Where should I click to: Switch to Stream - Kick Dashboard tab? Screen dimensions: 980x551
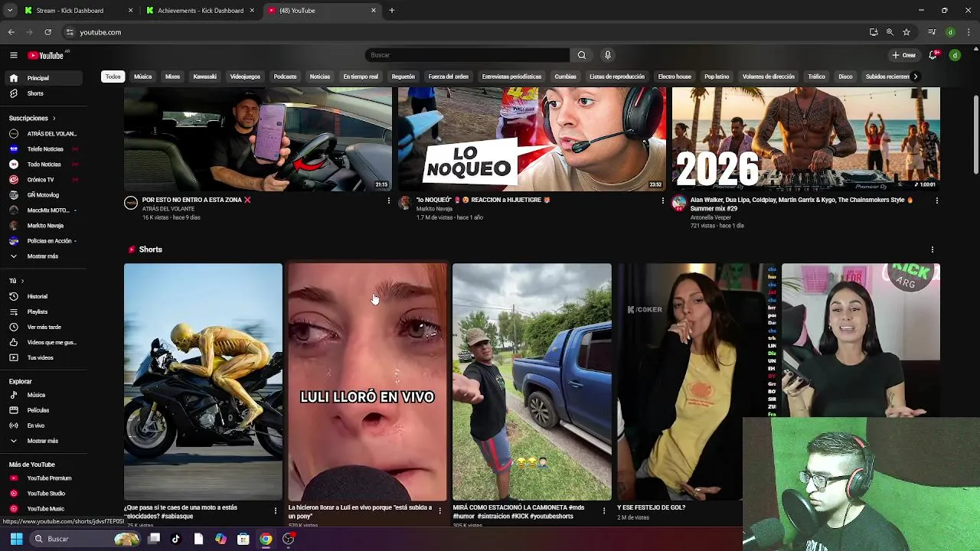pyautogui.click(x=77, y=11)
